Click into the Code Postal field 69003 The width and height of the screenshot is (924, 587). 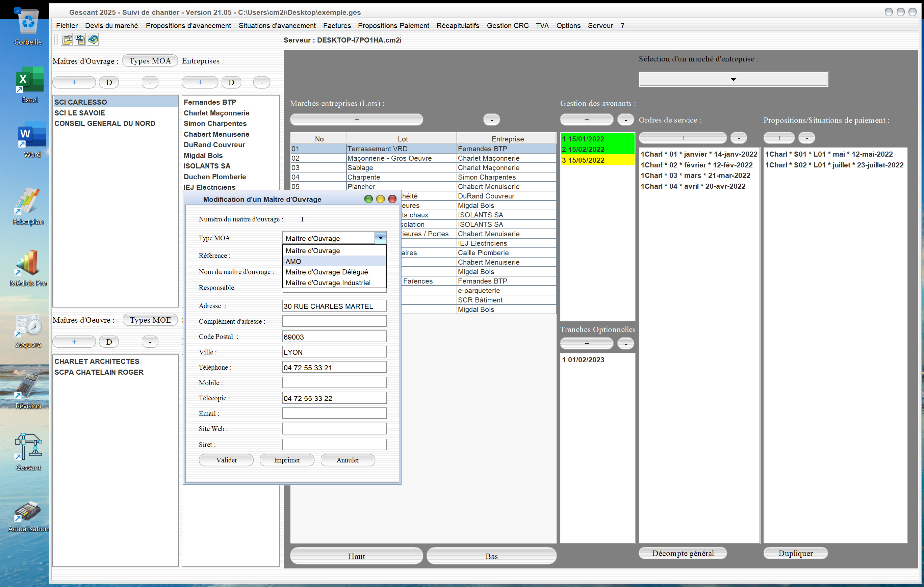click(334, 337)
